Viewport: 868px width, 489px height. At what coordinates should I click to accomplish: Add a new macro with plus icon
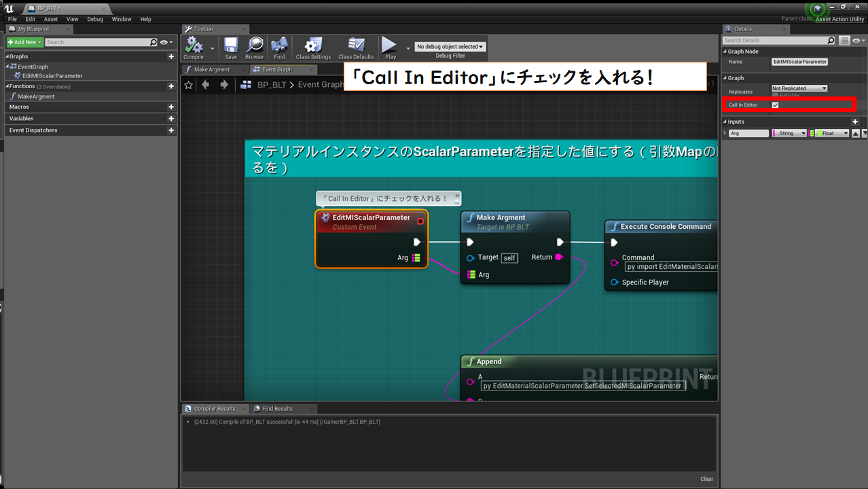(x=171, y=107)
